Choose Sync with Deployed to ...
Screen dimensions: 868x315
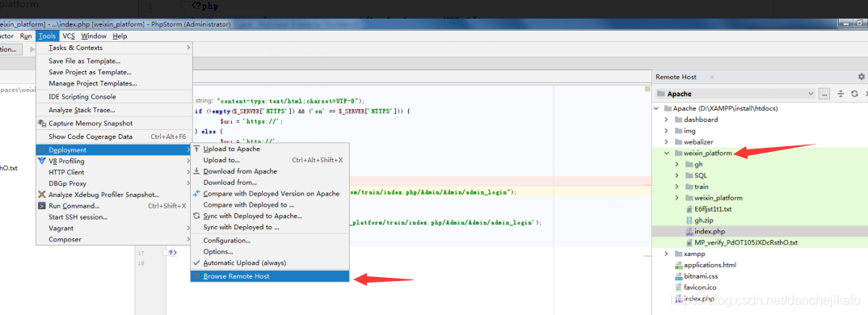point(241,227)
